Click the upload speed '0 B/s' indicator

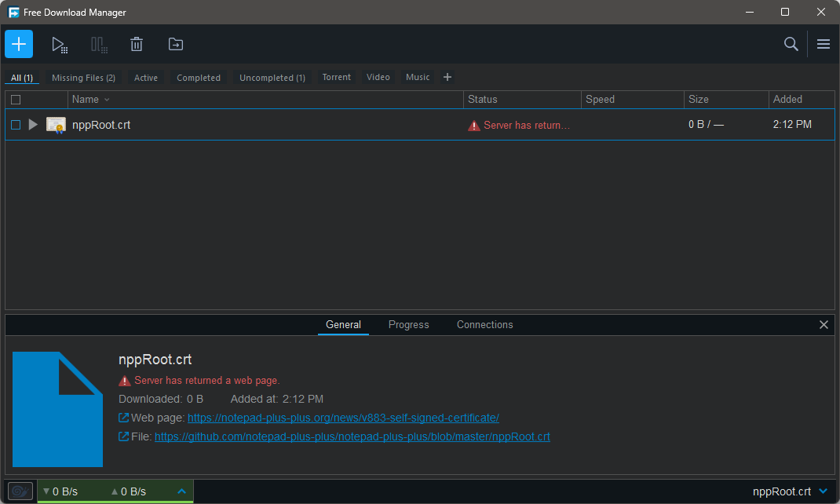[129, 491]
